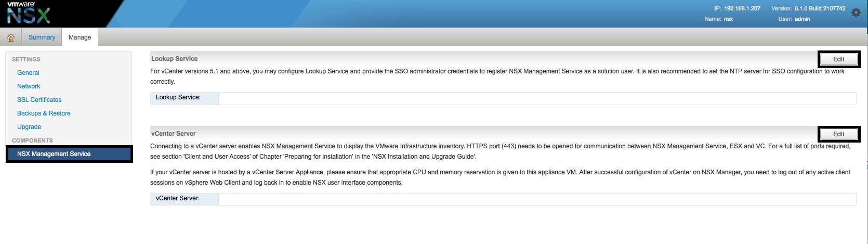The image size is (868, 244).
Task: Open the SSL Certificates page
Action: tap(39, 100)
